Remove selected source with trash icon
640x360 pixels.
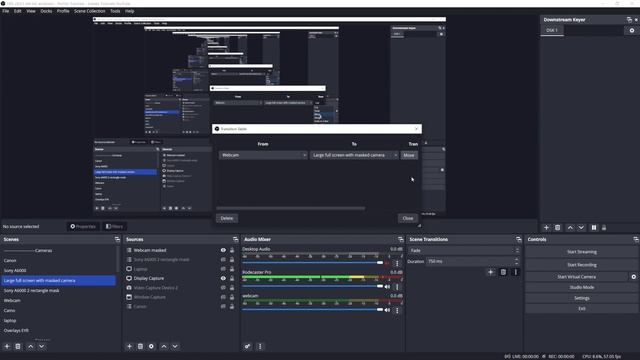140,347
